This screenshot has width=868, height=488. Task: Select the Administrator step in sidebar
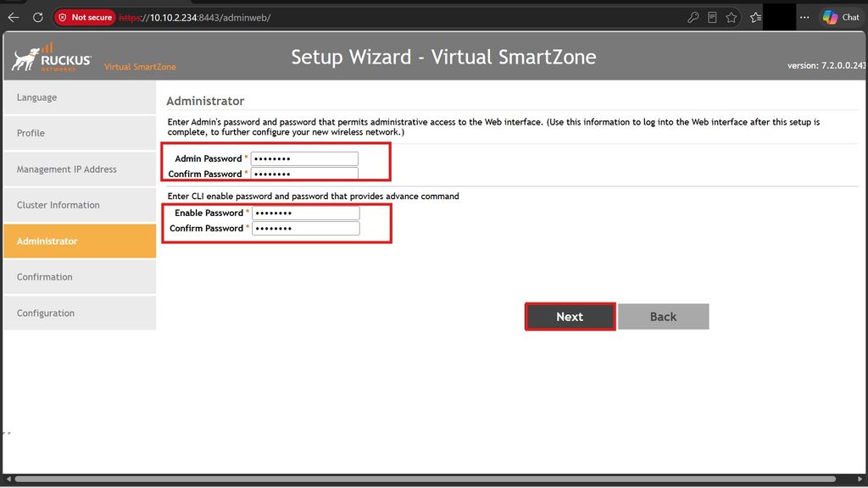tap(80, 241)
